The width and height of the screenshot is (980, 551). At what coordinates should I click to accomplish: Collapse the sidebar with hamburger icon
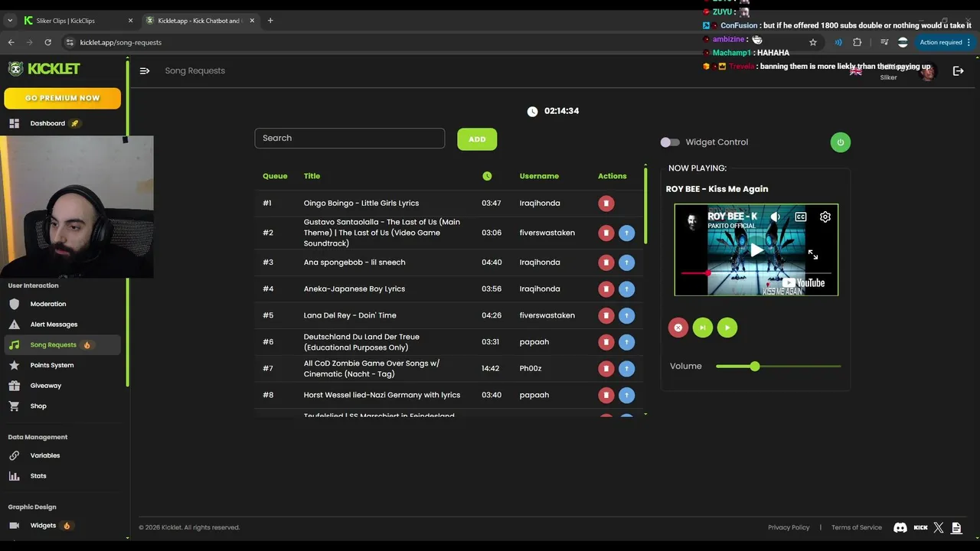pyautogui.click(x=144, y=70)
